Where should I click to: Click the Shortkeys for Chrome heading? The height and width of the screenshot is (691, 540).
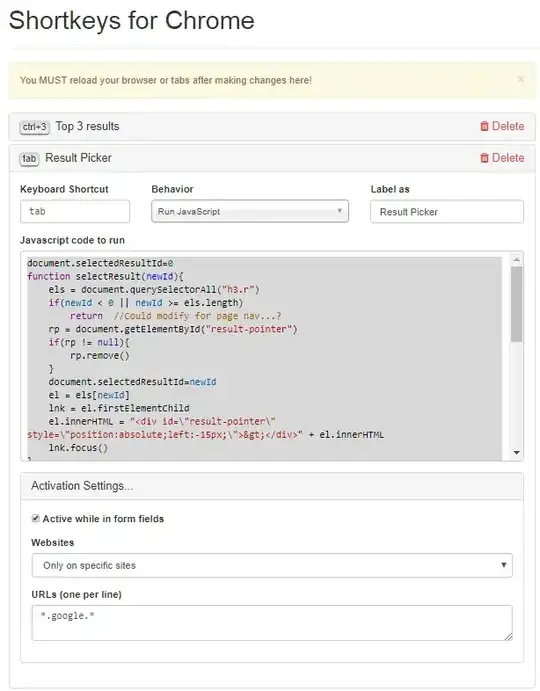132,21
